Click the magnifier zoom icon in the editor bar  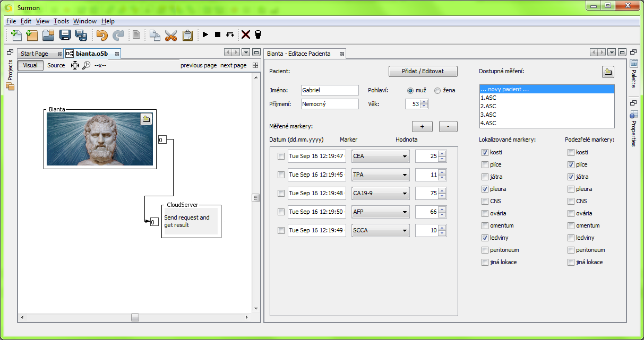tap(86, 65)
